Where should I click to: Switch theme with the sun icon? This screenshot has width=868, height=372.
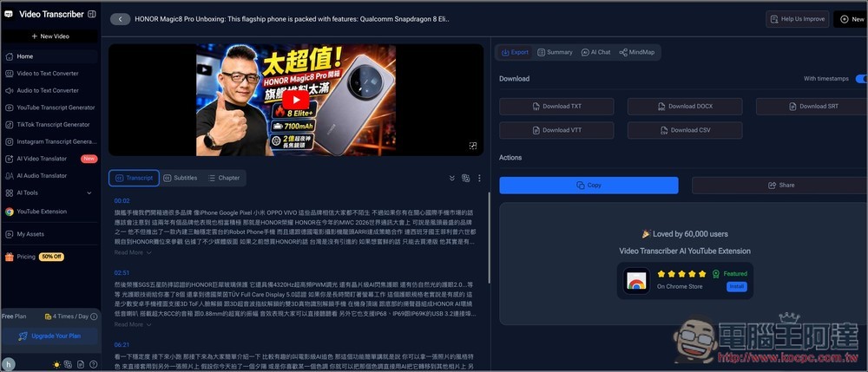56,364
